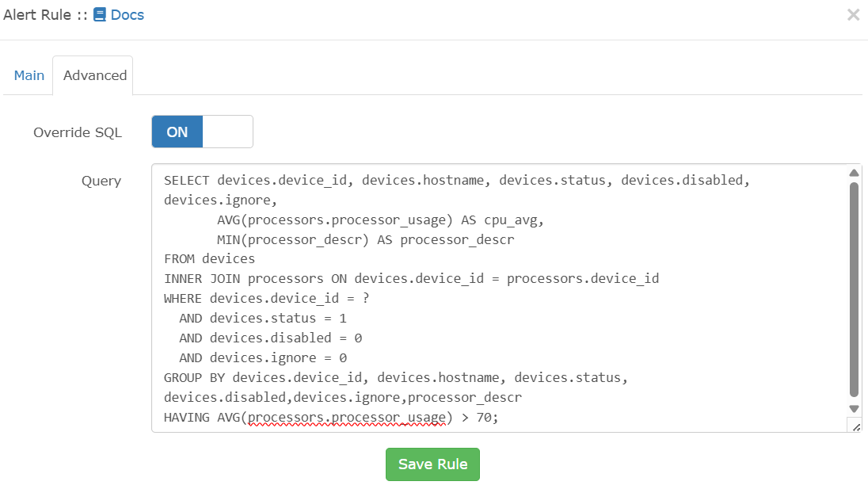This screenshot has width=868, height=489.
Task: Switch to the Main tab
Action: pos(29,75)
